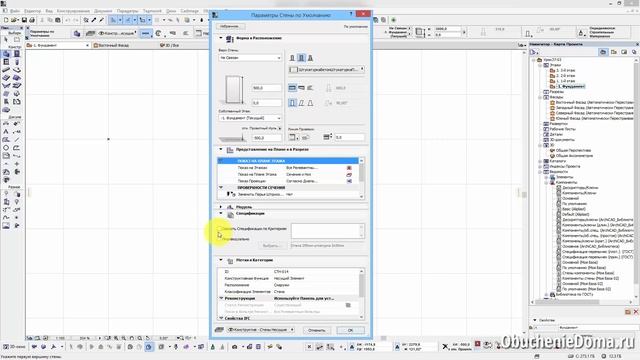Click Отменить button in dialog

tap(316, 330)
